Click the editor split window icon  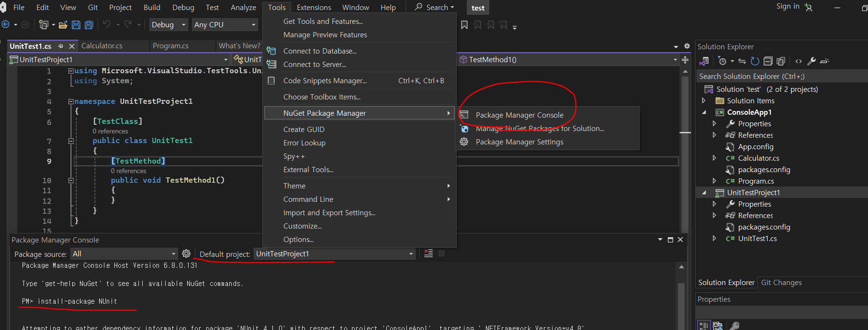pos(685,60)
